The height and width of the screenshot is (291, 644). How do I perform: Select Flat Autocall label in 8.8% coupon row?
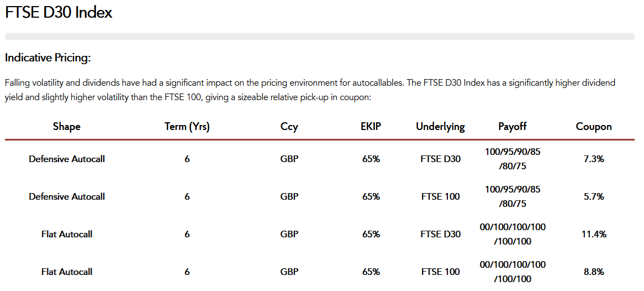67,272
